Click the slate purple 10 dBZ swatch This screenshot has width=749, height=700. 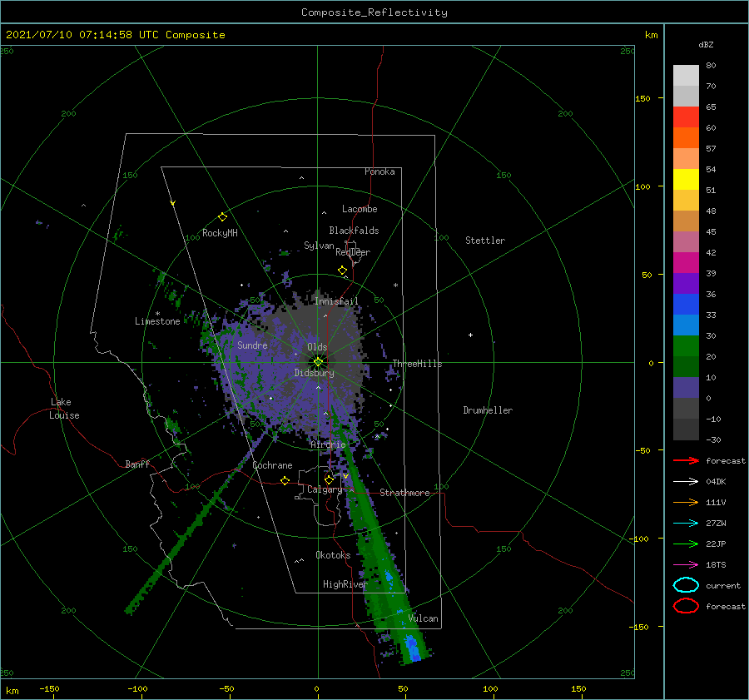[x=686, y=388]
